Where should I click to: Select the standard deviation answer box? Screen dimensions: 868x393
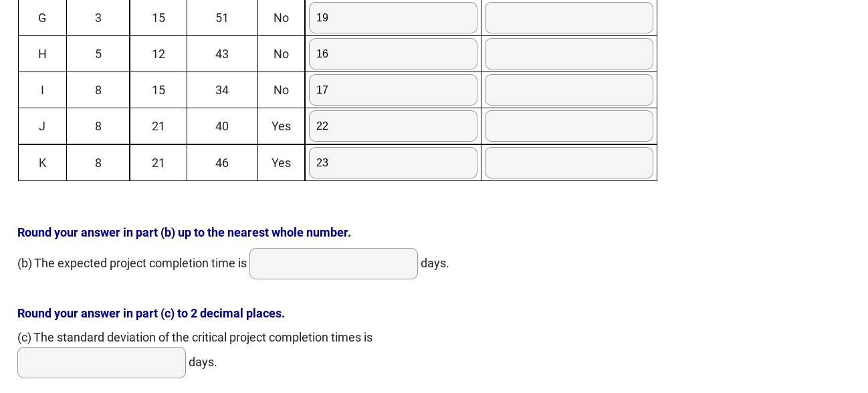[102, 362]
